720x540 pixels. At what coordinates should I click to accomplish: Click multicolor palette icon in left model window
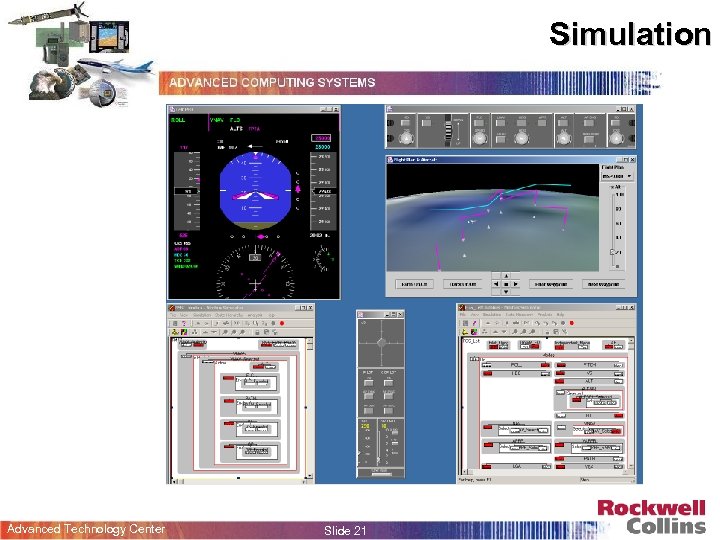184,332
